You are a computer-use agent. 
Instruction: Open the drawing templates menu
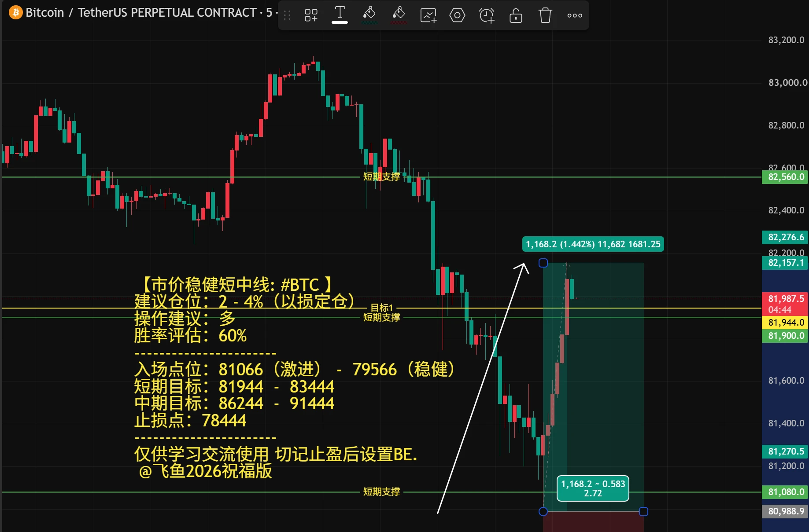[311, 15]
